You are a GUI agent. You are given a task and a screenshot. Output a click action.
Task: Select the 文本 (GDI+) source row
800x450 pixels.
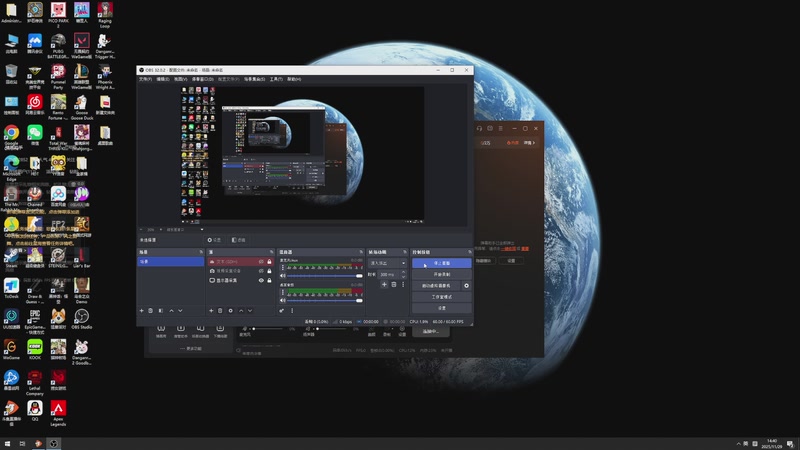coord(240,262)
